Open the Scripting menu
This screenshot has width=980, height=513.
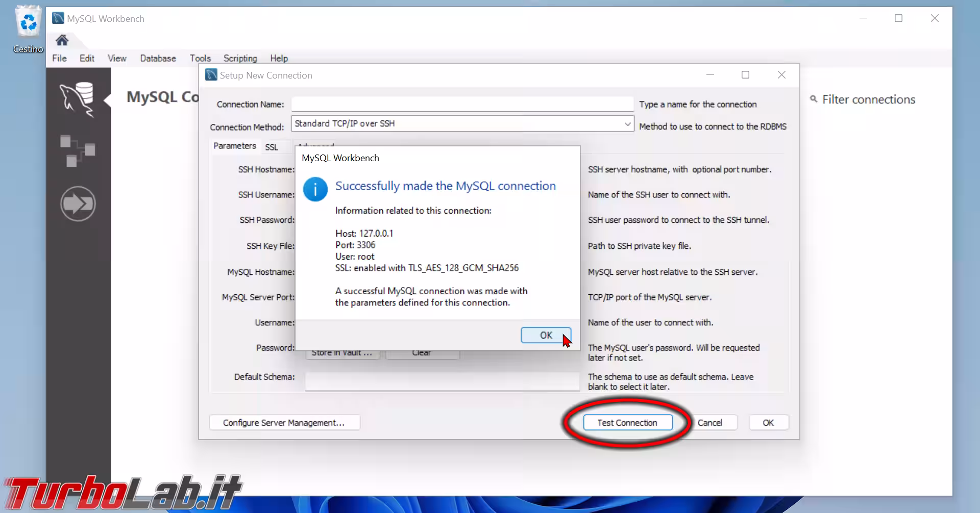click(x=240, y=58)
